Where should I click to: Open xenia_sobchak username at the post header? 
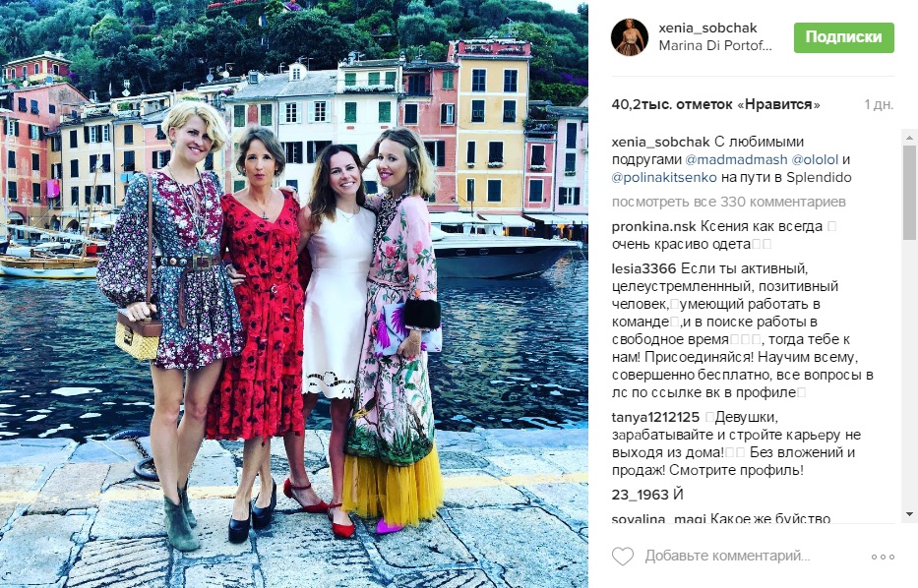(707, 28)
